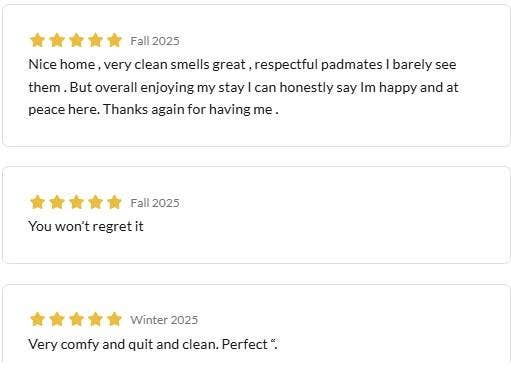This screenshot has height=380, width=511.
Task: Click the second star of the Winter 2025 review
Action: point(57,319)
